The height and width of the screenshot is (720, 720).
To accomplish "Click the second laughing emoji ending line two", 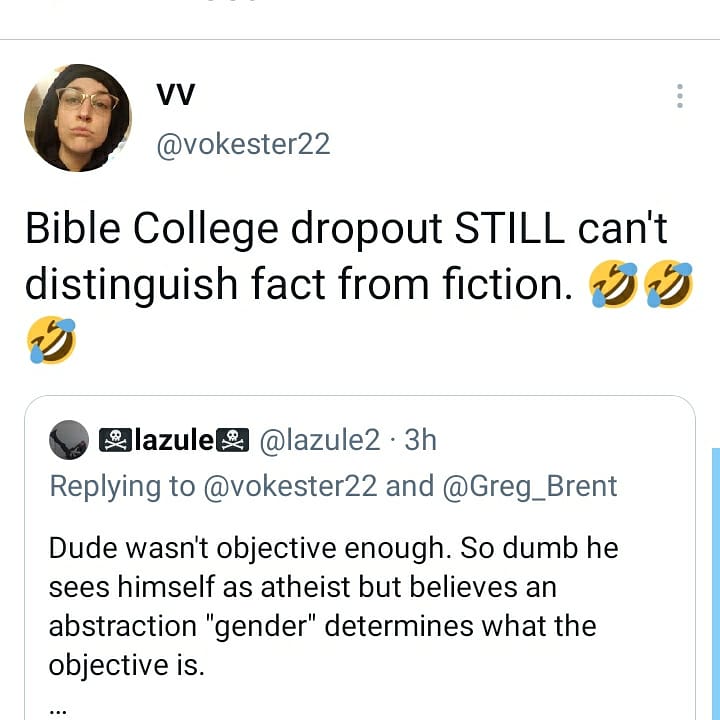I will (x=669, y=283).
